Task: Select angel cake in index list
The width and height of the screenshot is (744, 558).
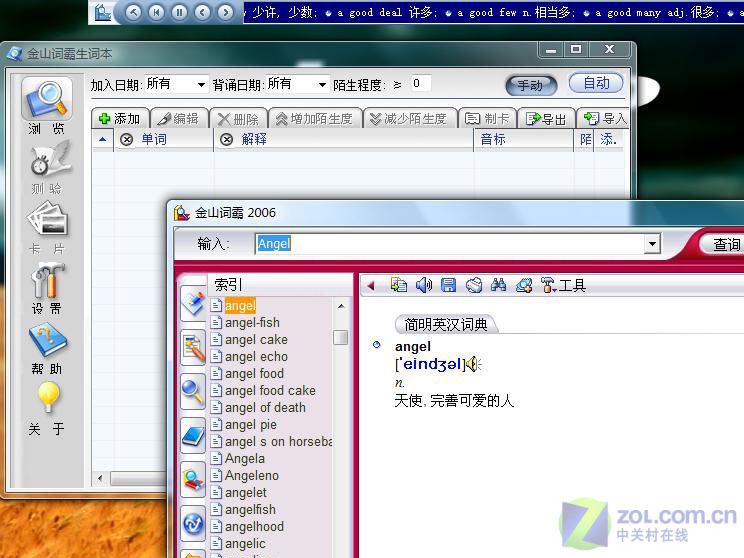Action: 256,340
